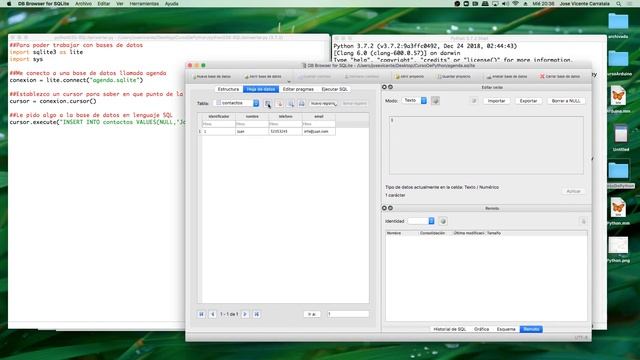Select the Hoja de datos tab
The height and width of the screenshot is (360, 640).
(261, 89)
